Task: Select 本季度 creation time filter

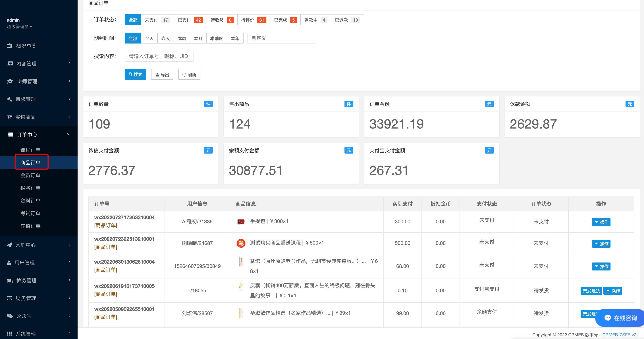Action: [x=217, y=38]
